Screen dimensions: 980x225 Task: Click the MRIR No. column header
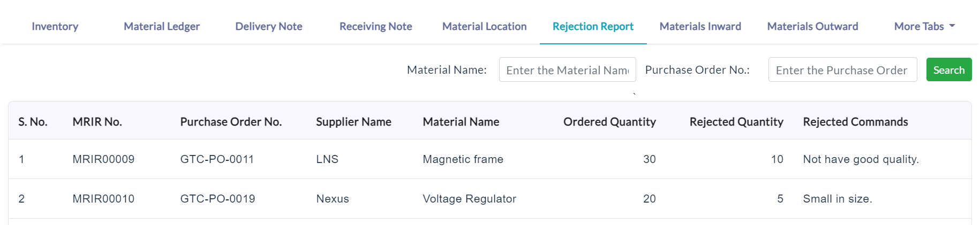point(97,122)
